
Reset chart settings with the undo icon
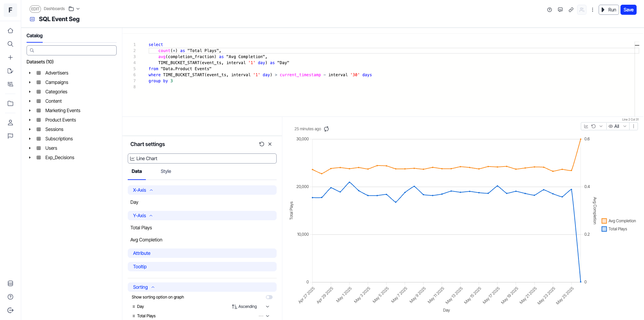(261, 144)
